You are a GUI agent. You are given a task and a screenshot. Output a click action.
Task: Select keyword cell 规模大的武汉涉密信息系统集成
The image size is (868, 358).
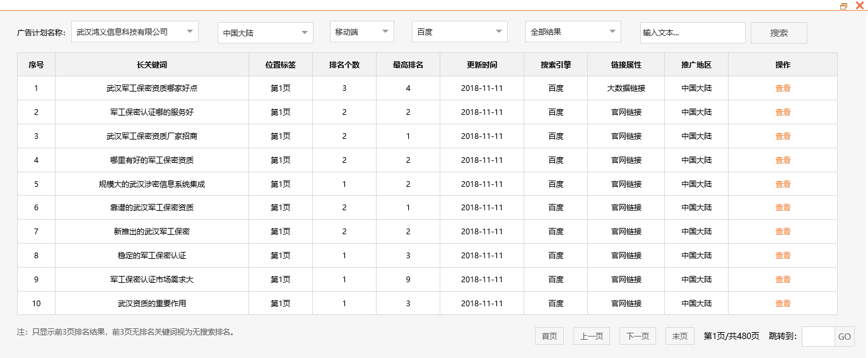pos(152,184)
